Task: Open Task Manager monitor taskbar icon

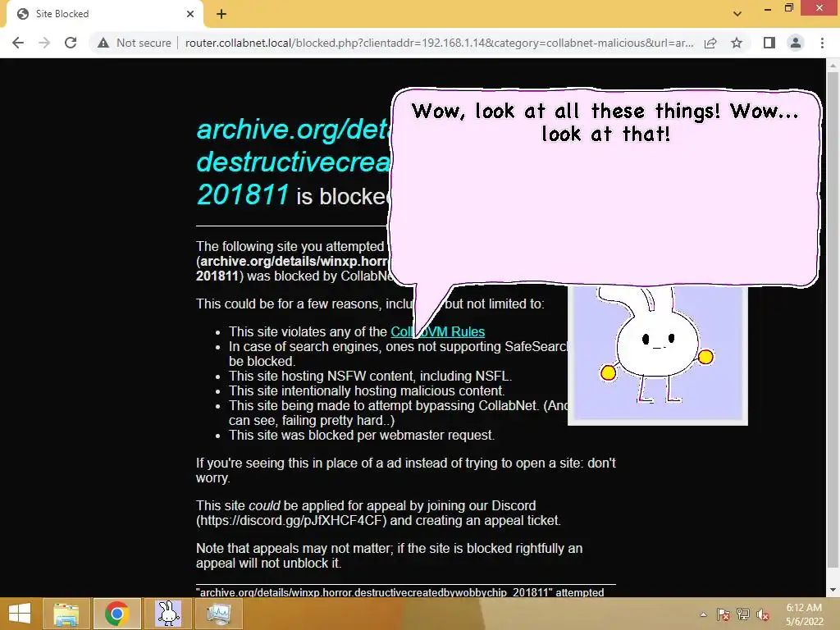Action: [218, 614]
